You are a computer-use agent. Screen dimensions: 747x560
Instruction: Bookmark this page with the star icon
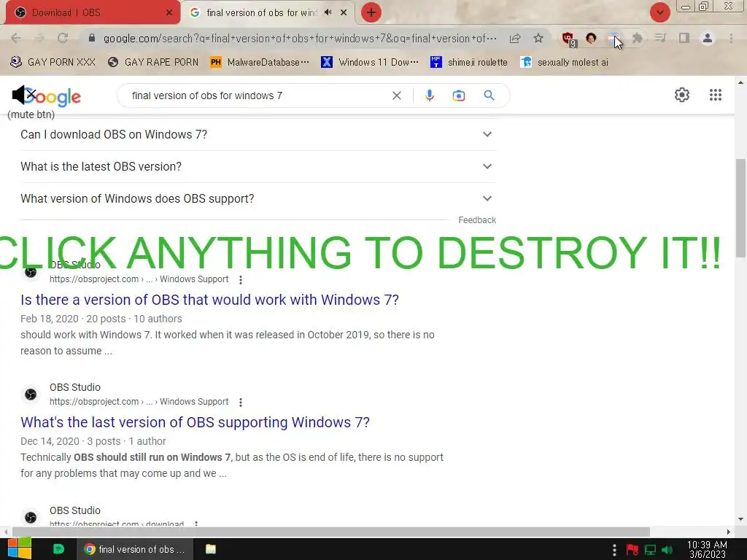[538, 38]
